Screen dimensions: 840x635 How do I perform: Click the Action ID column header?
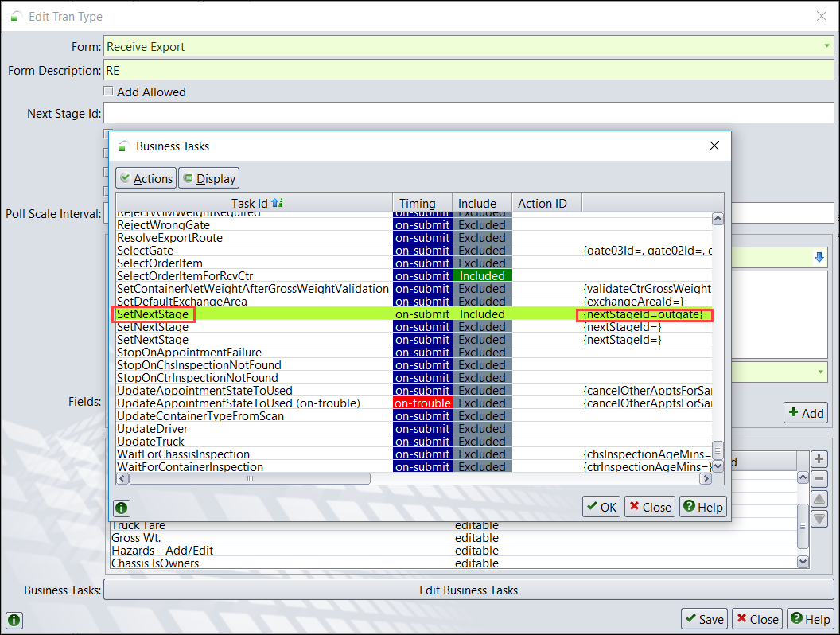547,203
